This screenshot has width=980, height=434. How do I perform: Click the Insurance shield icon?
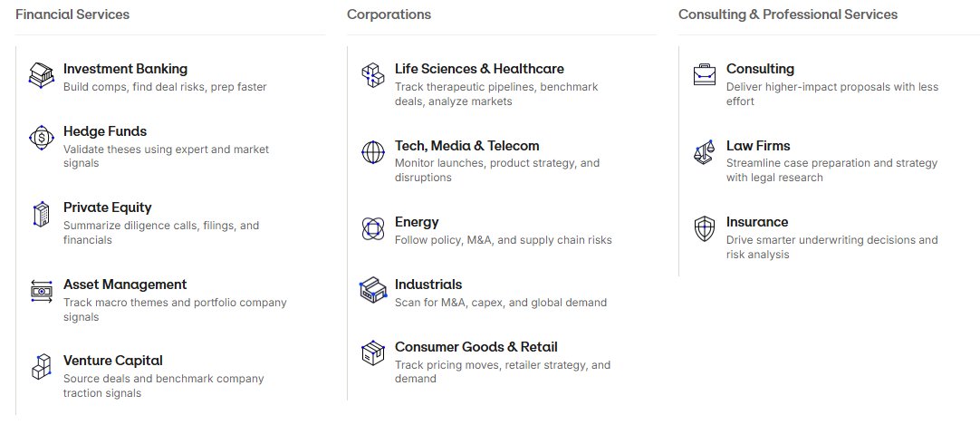point(705,228)
